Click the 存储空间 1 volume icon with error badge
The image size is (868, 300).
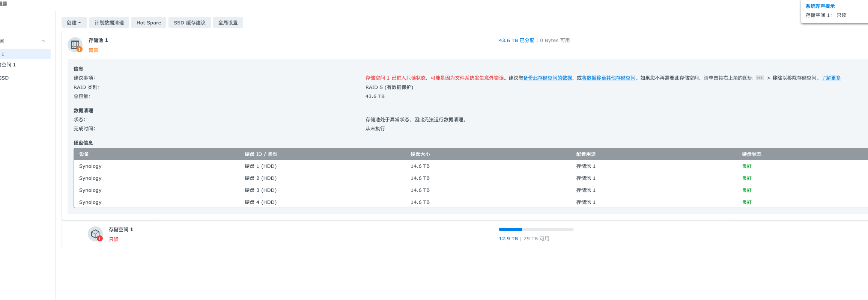click(x=95, y=234)
